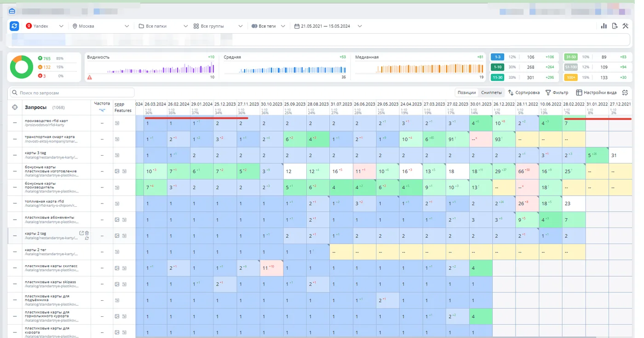Click the trash icon in the карты 2 tag row

[x=87, y=233]
